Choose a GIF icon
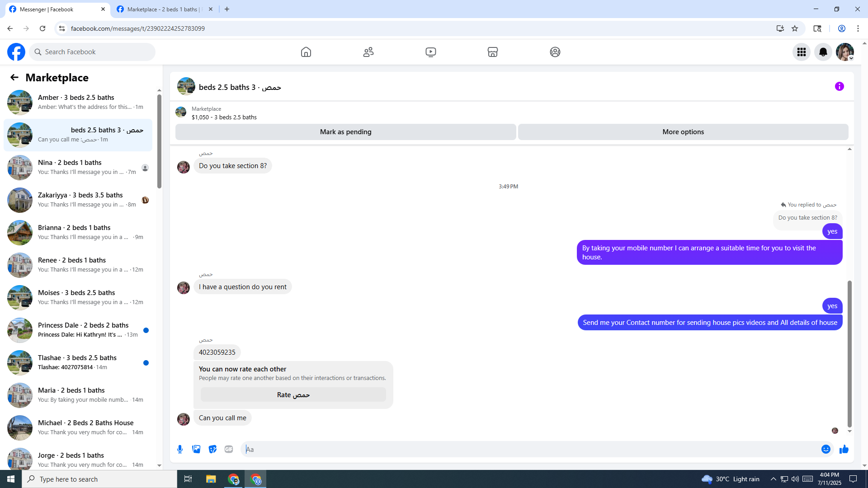 tap(229, 449)
